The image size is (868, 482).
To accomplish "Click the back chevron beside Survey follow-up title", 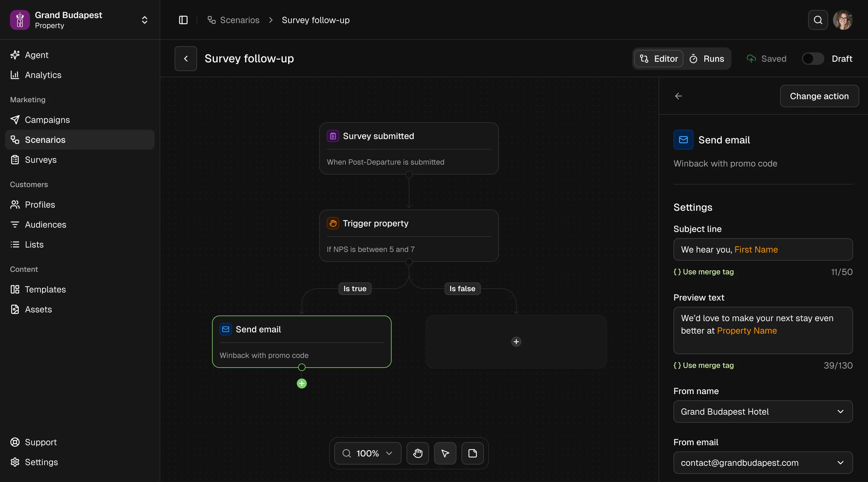I will (x=186, y=59).
